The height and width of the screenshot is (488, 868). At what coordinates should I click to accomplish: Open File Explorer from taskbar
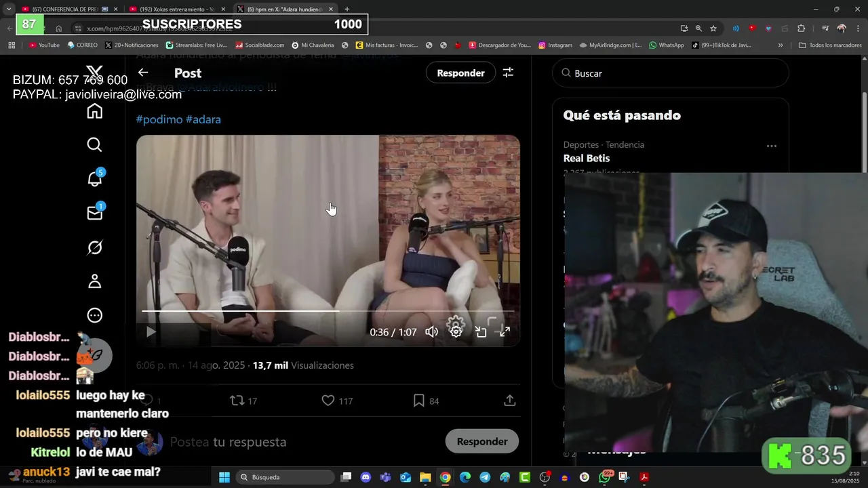tap(425, 477)
